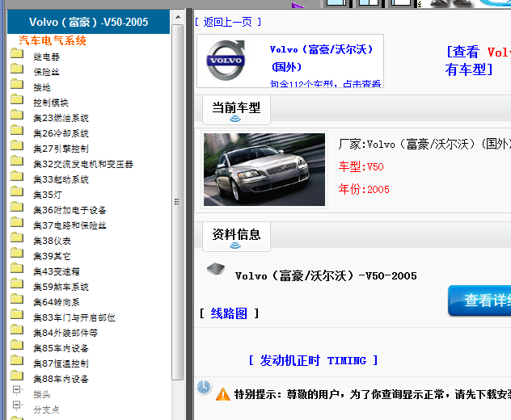Open the 线路图 link
Viewport: 511px width, 420px height.
229,313
